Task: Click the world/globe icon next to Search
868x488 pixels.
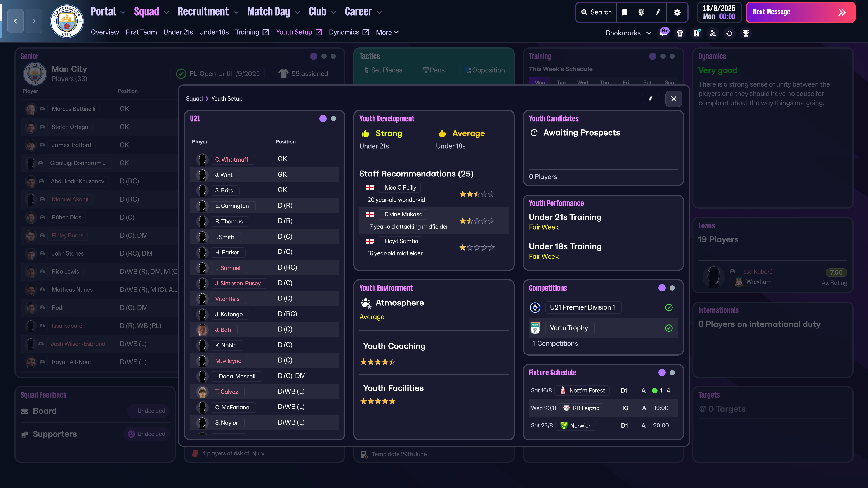Action: [641, 12]
